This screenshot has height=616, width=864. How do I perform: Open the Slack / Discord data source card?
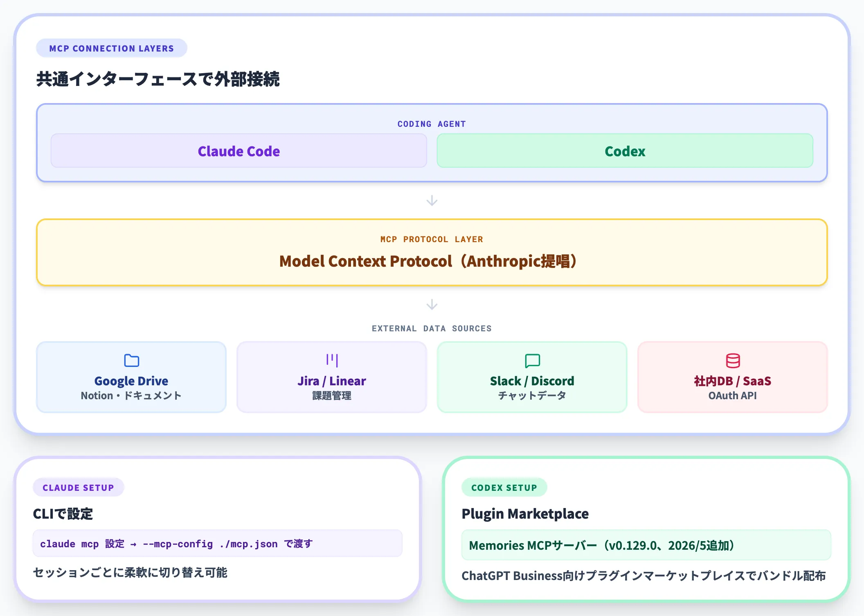tap(532, 377)
